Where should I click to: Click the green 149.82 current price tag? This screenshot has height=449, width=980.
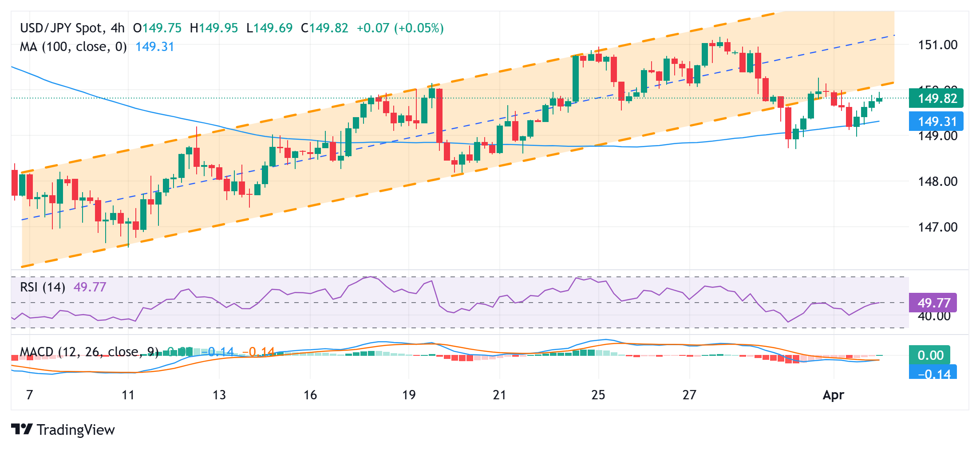pos(936,98)
